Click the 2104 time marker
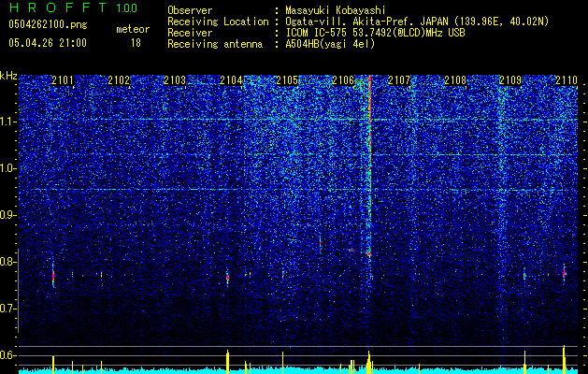 click(231, 80)
